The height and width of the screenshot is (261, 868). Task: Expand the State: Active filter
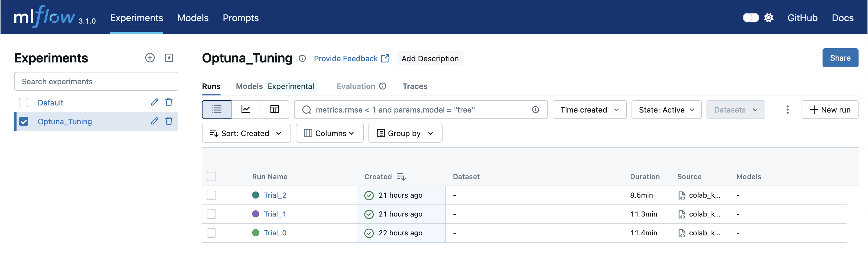(x=666, y=110)
